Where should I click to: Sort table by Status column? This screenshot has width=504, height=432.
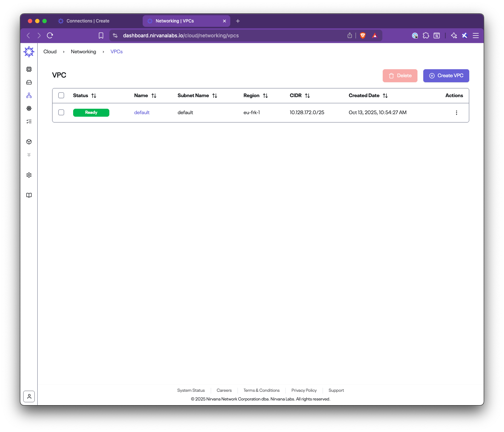(x=94, y=96)
